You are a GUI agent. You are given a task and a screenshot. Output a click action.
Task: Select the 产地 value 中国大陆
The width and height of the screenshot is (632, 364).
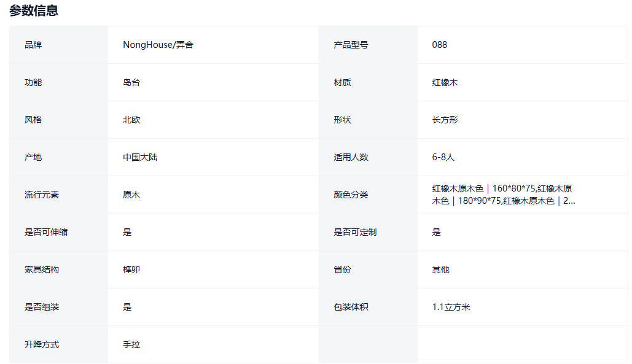point(140,157)
